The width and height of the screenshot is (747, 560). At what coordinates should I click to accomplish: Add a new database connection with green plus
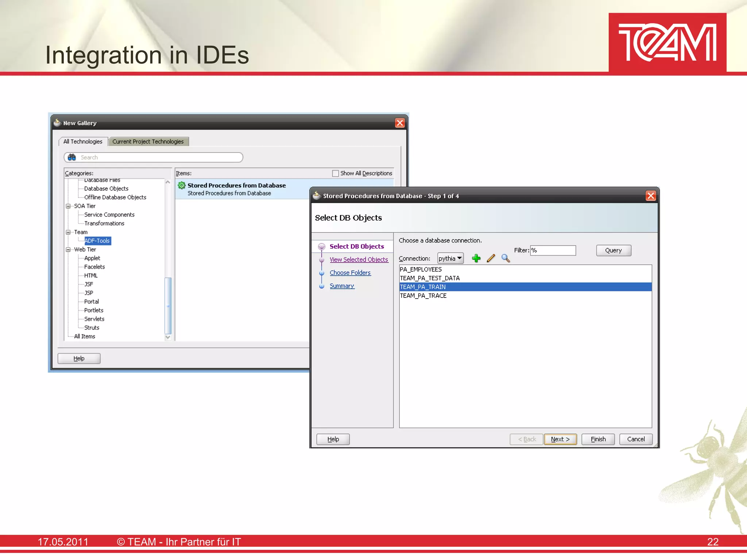476,258
